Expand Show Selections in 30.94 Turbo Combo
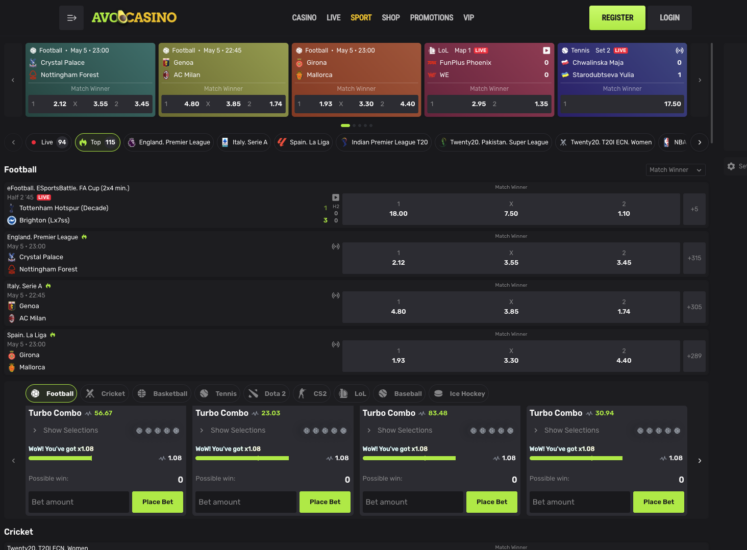 click(x=566, y=430)
